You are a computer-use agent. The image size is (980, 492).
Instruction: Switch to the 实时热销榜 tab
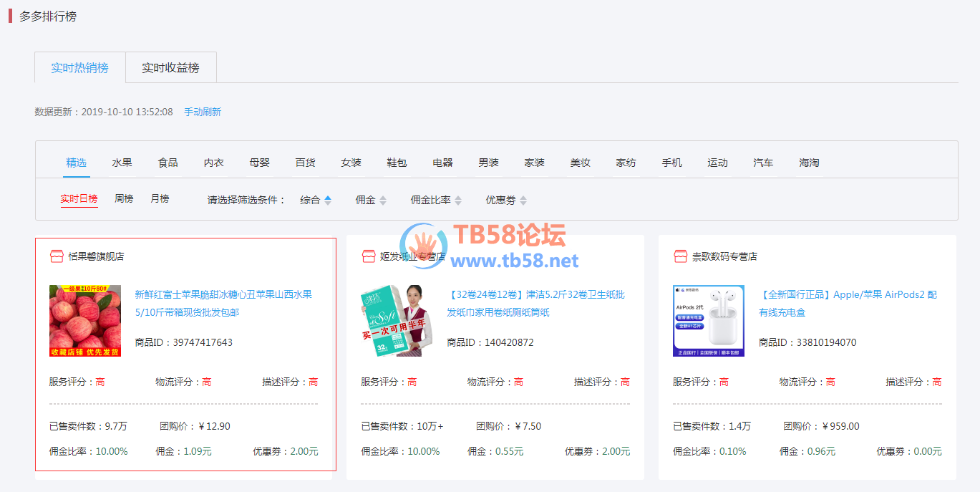pos(80,68)
